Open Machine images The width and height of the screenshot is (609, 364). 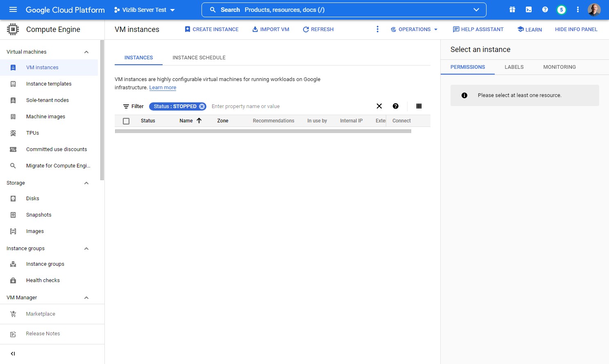[49, 117]
